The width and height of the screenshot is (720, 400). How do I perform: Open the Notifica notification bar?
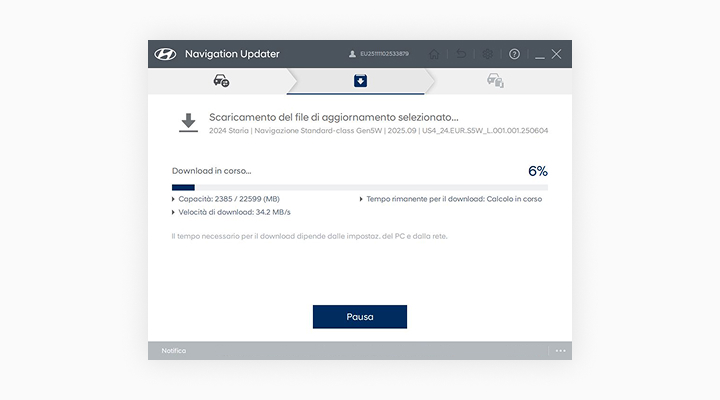pyautogui.click(x=174, y=351)
